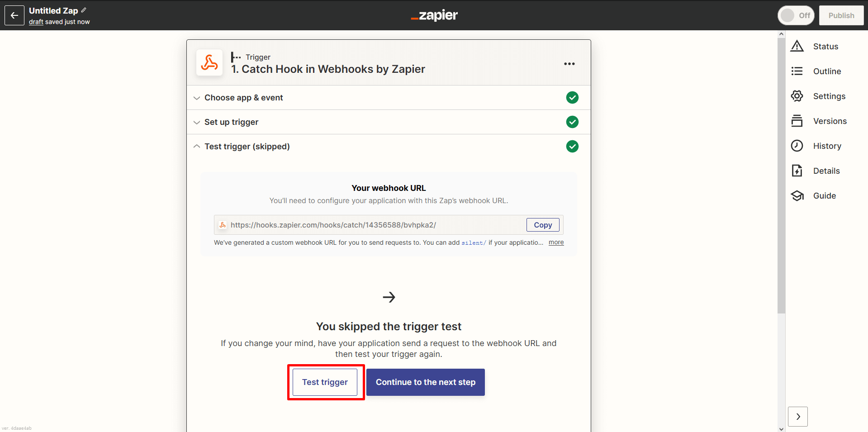This screenshot has width=868, height=432.
Task: Click the 'more' link under webhook URL
Action: 556,242
